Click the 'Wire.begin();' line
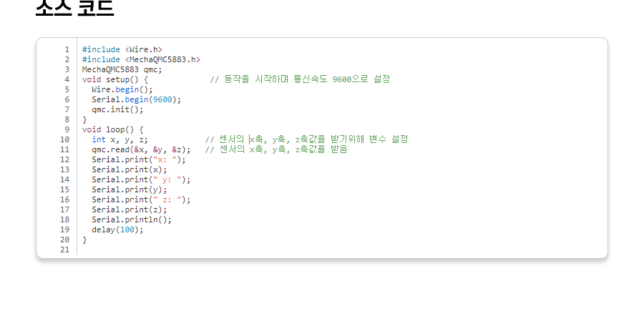This screenshot has width=644, height=331. (x=122, y=89)
